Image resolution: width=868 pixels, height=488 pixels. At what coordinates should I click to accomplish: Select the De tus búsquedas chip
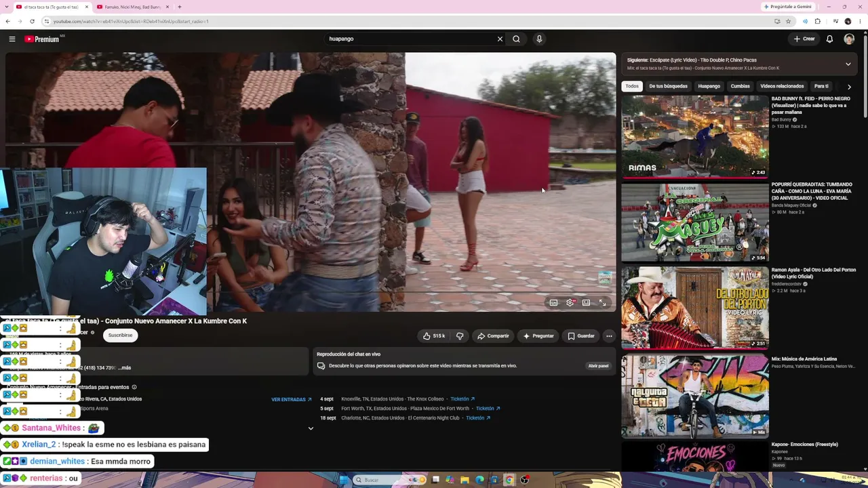click(668, 86)
